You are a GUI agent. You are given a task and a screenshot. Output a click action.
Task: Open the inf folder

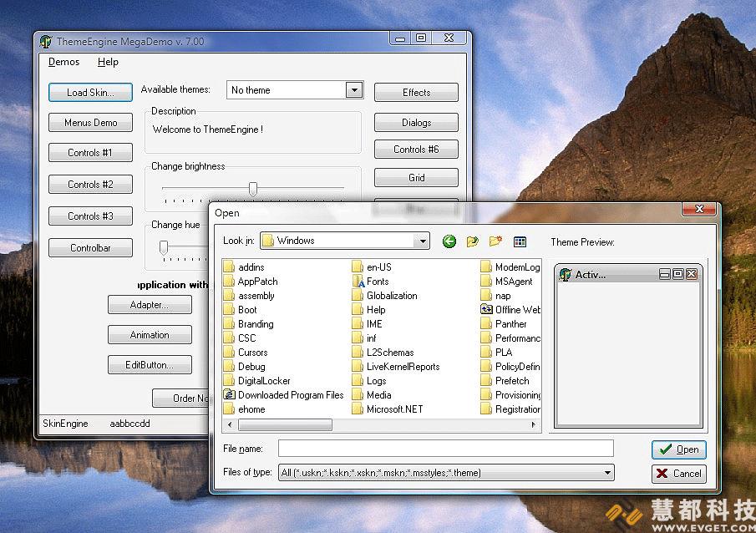click(364, 338)
